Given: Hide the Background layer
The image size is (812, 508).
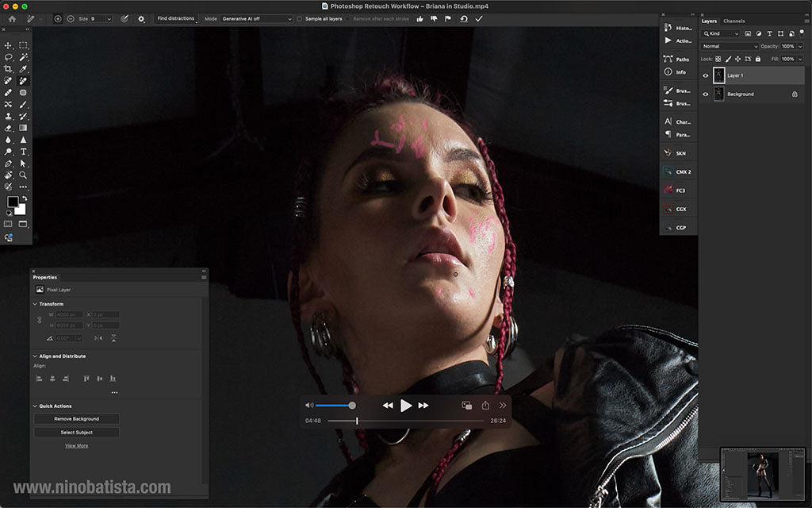Looking at the screenshot, I should pos(706,94).
